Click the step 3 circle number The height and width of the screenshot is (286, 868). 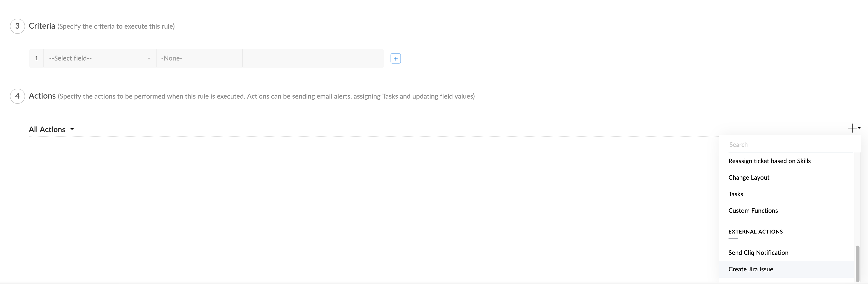point(17,26)
